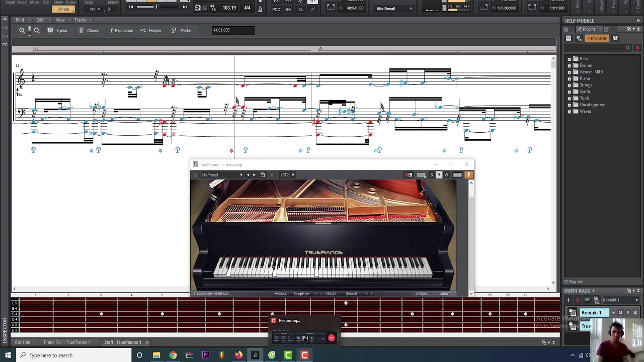Show audio FX plugins in browser
Image resolution: width=644 pixels, height=362 pixels.
pos(569,38)
